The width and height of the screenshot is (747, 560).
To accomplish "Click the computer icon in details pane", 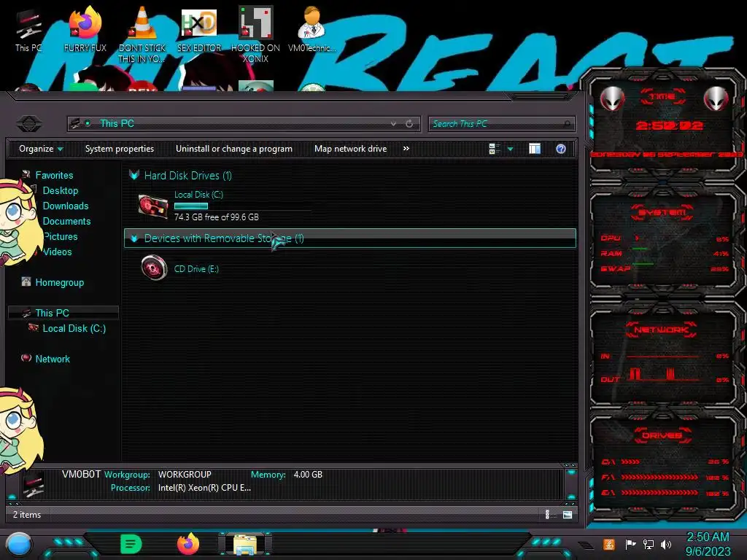I will [x=34, y=483].
